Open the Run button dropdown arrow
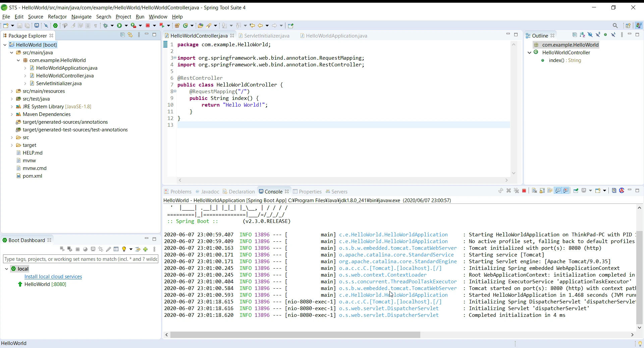 [126, 25]
